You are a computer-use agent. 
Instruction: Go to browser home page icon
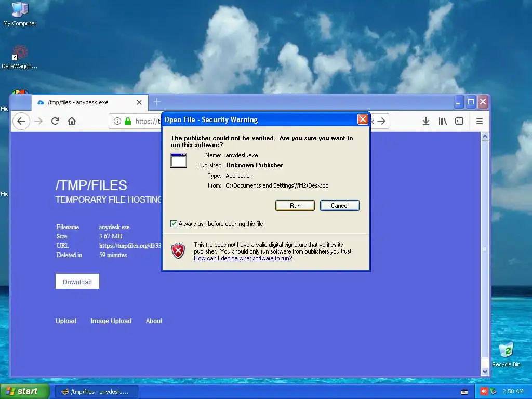tap(72, 121)
